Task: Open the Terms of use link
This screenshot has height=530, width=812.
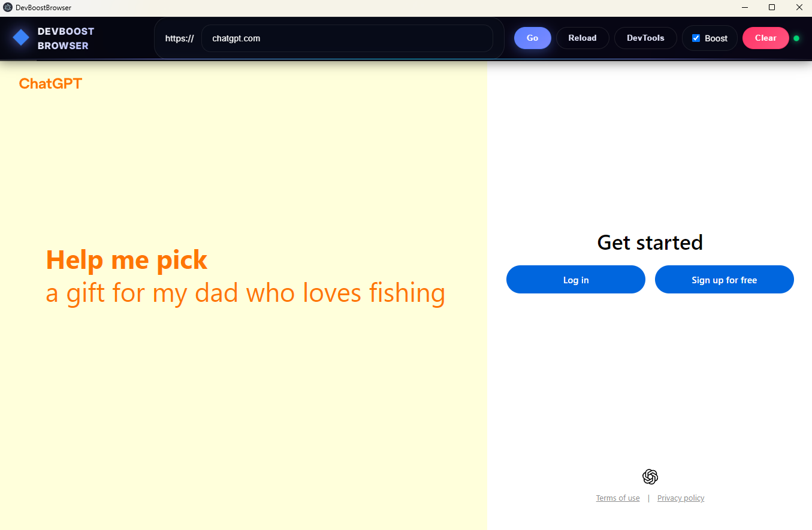Action: [x=618, y=498]
